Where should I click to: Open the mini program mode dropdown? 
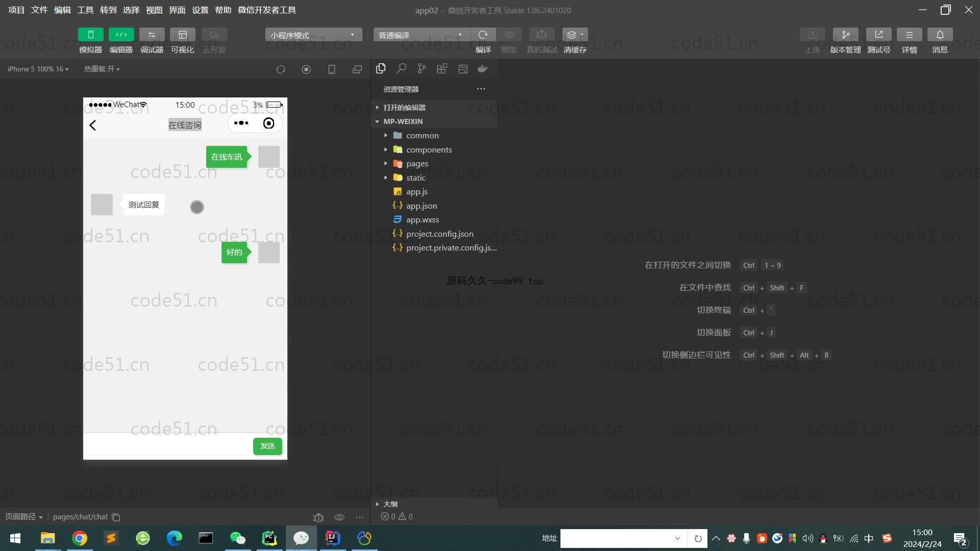[313, 35]
